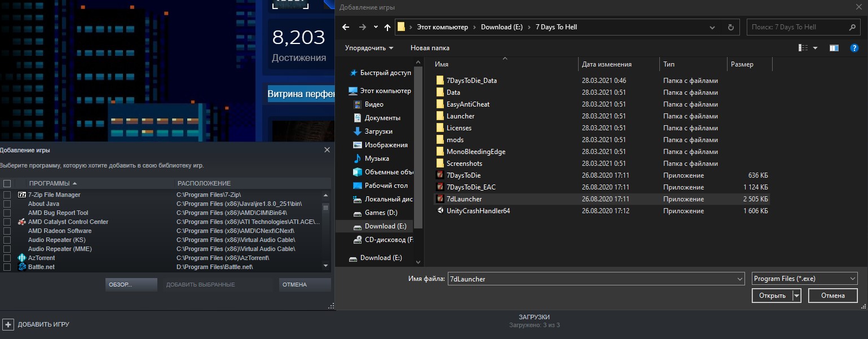
Task: Toggle the preview pane icon
Action: [x=834, y=48]
